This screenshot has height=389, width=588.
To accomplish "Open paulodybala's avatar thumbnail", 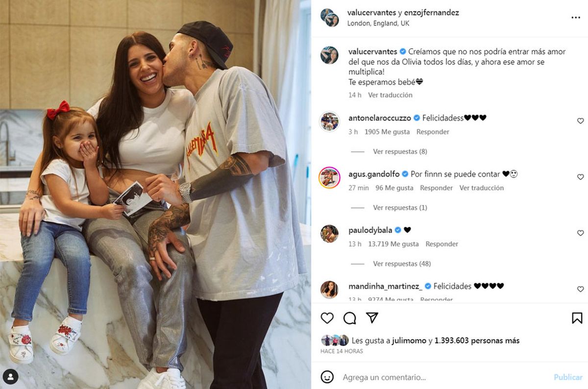I will (329, 234).
